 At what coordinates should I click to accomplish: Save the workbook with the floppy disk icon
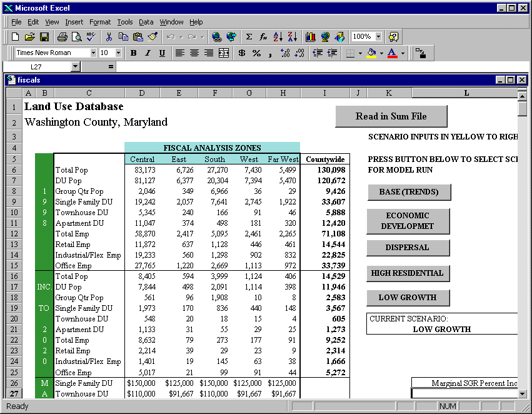(x=44, y=37)
